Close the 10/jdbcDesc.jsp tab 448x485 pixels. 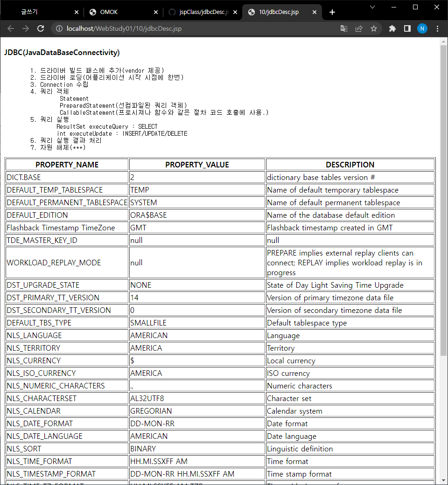pyautogui.click(x=314, y=12)
